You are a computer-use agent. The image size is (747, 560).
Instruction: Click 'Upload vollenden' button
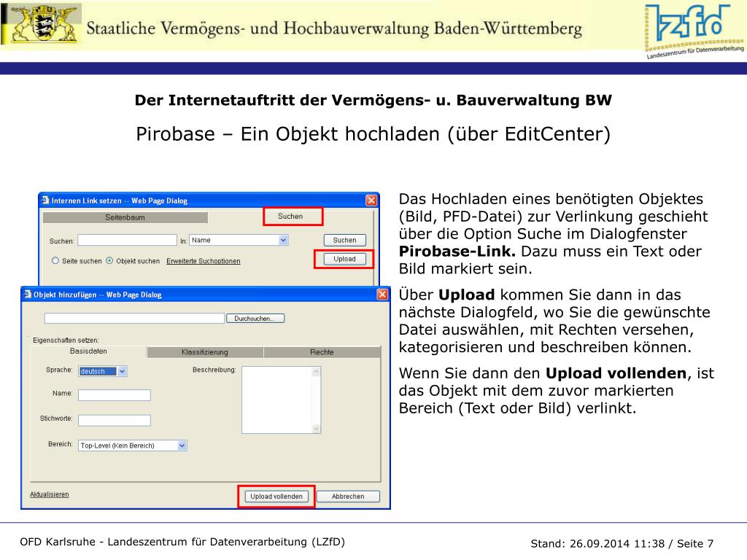(276, 496)
